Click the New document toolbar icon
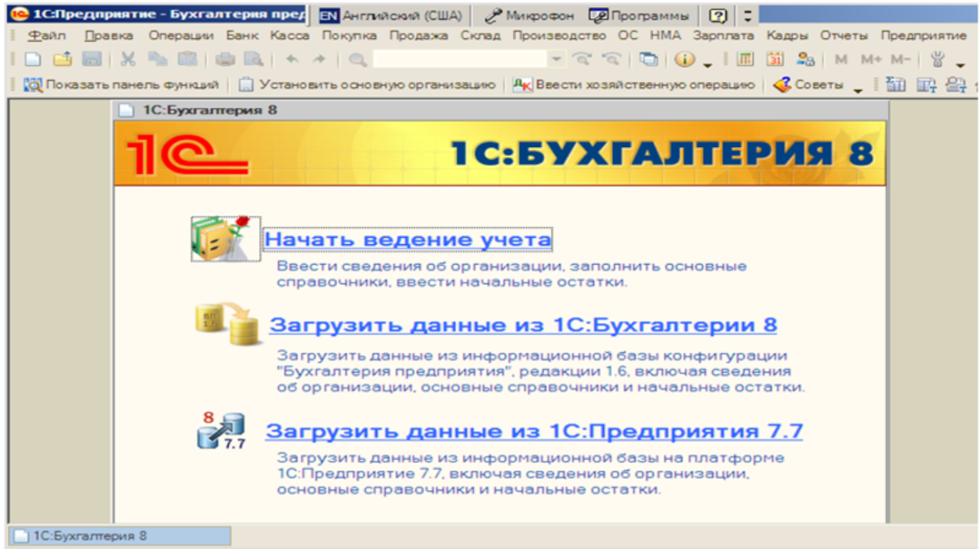This screenshot has width=980, height=549. pos(32,60)
